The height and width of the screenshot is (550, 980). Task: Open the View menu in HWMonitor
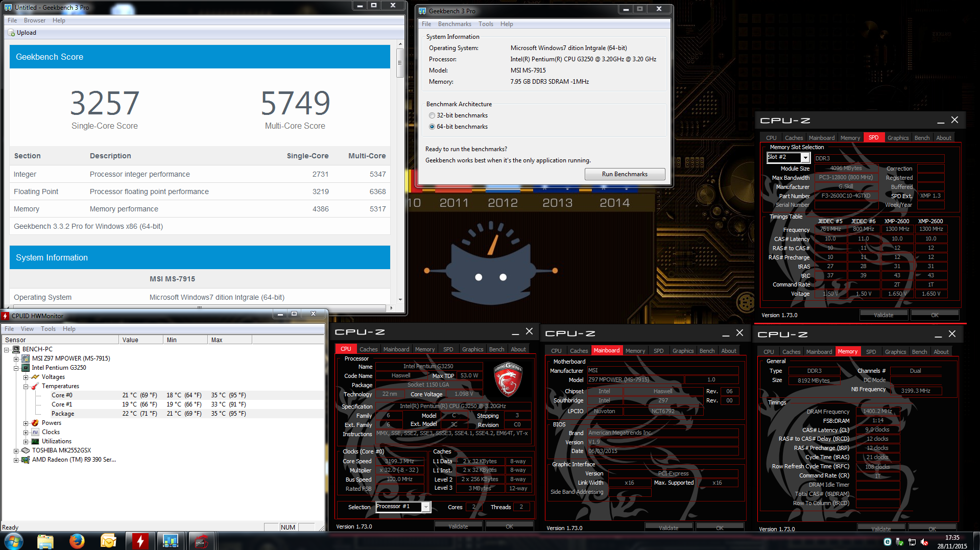(27, 329)
